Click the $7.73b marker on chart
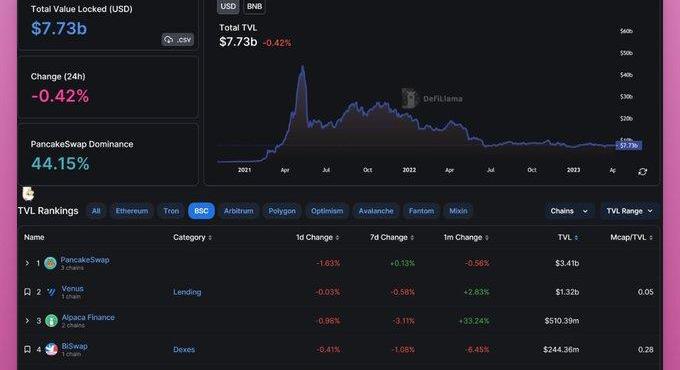The width and height of the screenshot is (680, 370). click(629, 145)
